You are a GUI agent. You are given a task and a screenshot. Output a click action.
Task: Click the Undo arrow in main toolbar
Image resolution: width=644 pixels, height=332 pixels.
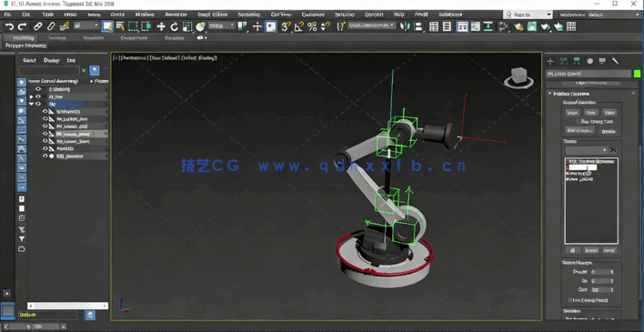click(9, 26)
